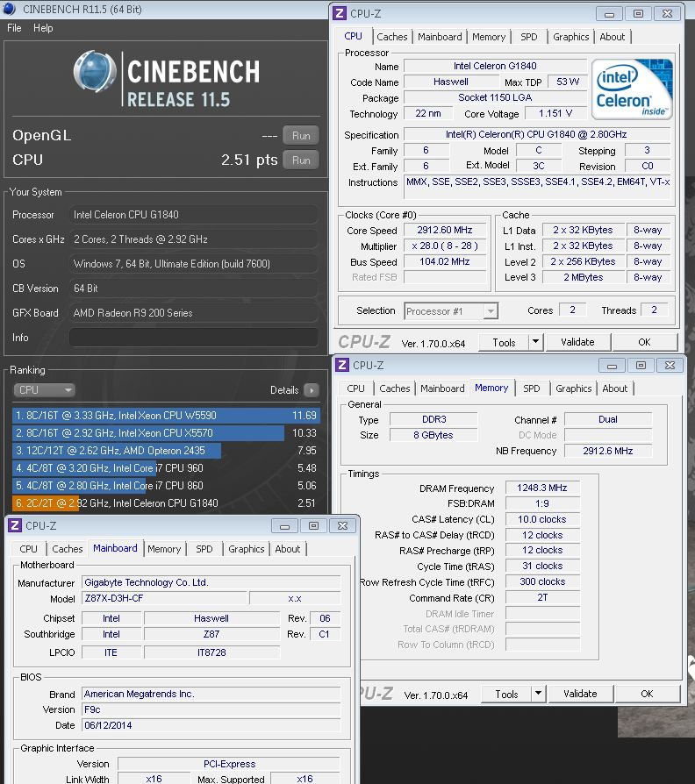Click Cinebench app icon in title bar
The width and height of the screenshot is (695, 784).
click(x=10, y=9)
